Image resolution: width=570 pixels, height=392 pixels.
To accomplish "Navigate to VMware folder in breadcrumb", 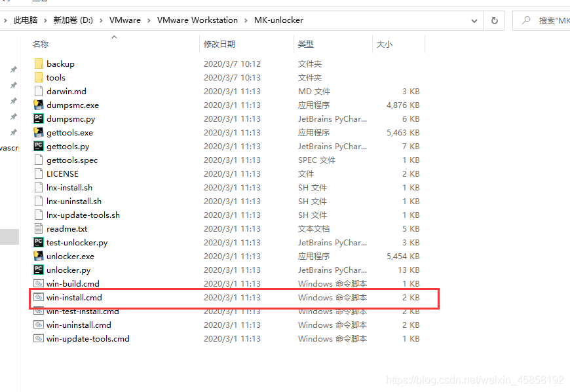I will (x=125, y=20).
